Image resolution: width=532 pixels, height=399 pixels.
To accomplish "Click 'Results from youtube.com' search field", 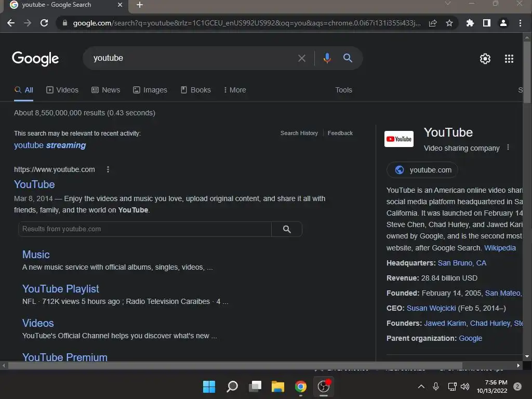I will 145,229.
